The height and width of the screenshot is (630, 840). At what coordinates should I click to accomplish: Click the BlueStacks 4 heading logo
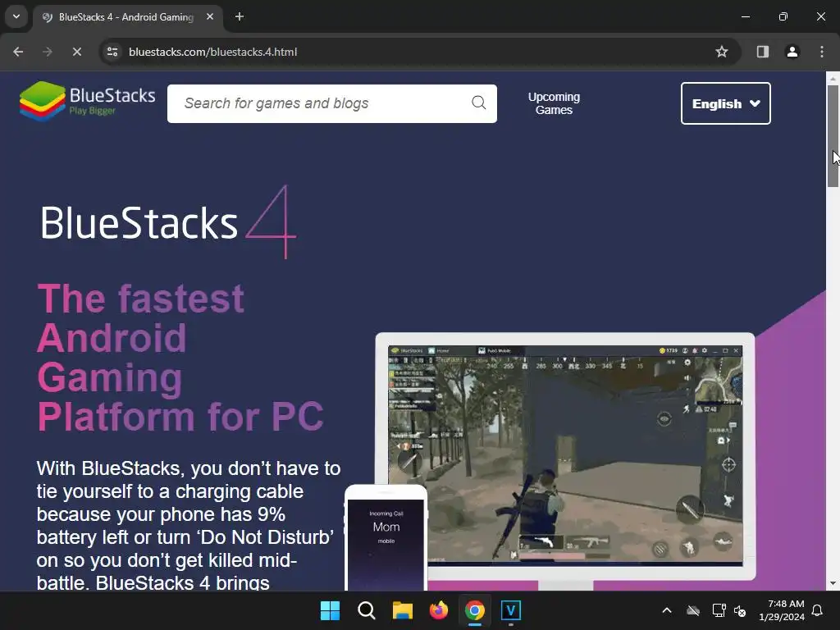(168, 221)
